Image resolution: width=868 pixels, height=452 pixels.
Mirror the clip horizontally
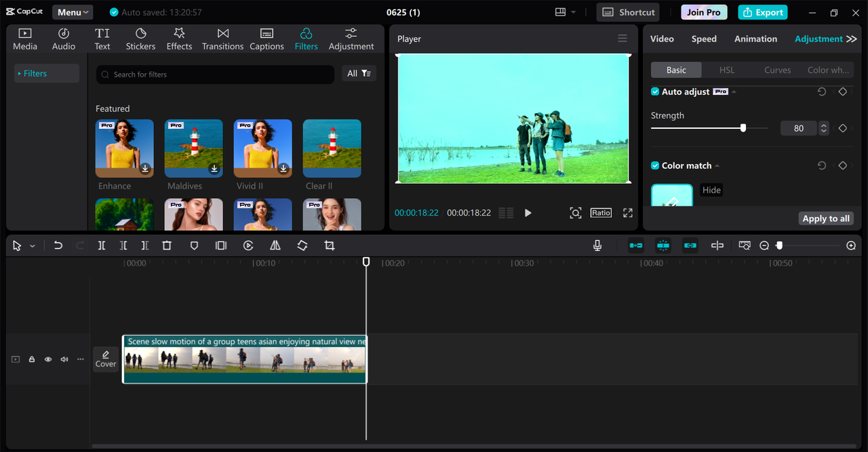point(275,246)
